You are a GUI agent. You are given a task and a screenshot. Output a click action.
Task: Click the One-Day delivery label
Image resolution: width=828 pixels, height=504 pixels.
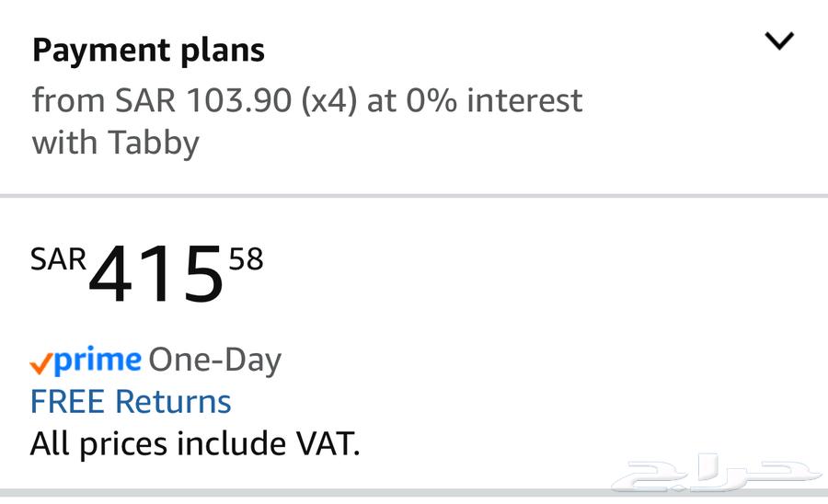click(x=214, y=360)
